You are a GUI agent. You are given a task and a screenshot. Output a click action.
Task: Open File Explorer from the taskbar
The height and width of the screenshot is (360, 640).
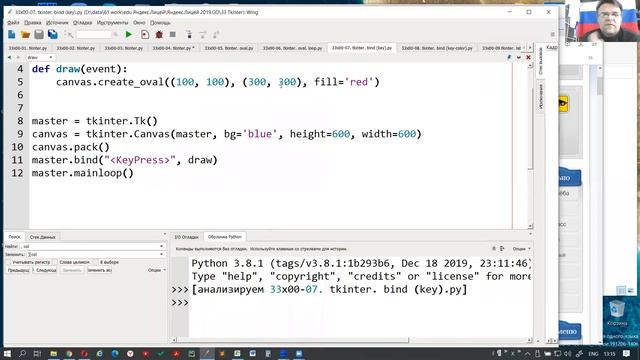point(53,353)
